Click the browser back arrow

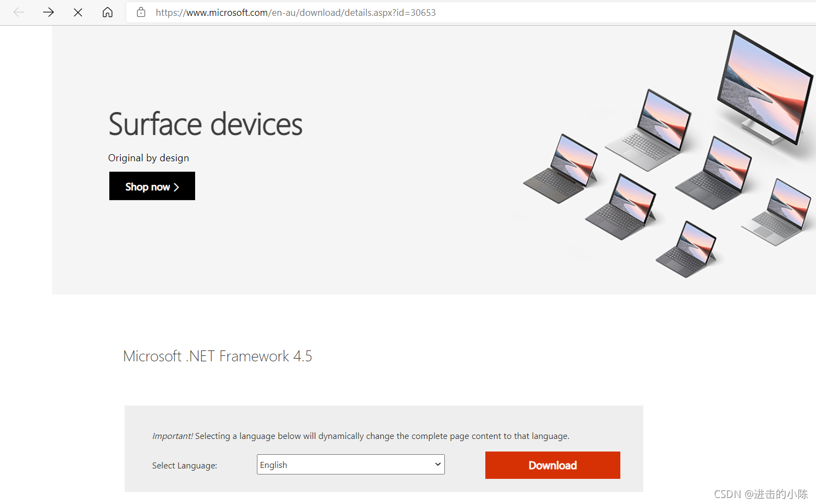click(19, 12)
